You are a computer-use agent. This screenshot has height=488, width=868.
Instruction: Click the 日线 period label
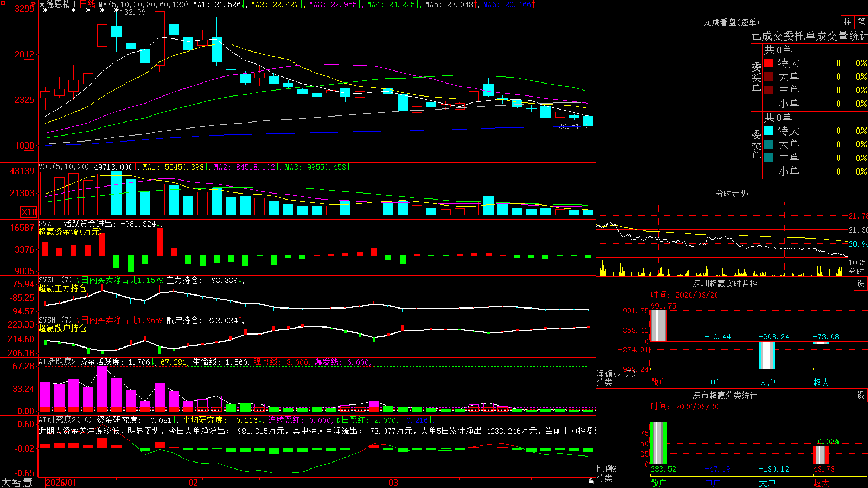[x=87, y=4]
